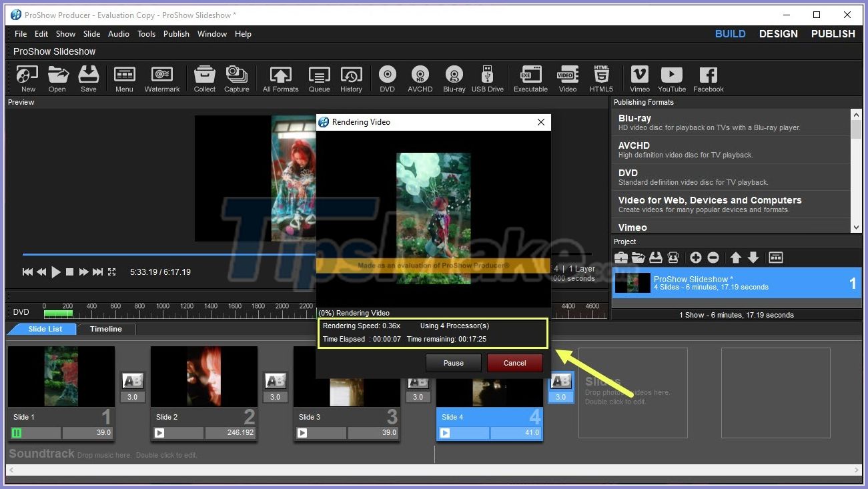Toggle fullscreen preview mode
Image resolution: width=868 pixels, height=489 pixels.
pos(111,272)
